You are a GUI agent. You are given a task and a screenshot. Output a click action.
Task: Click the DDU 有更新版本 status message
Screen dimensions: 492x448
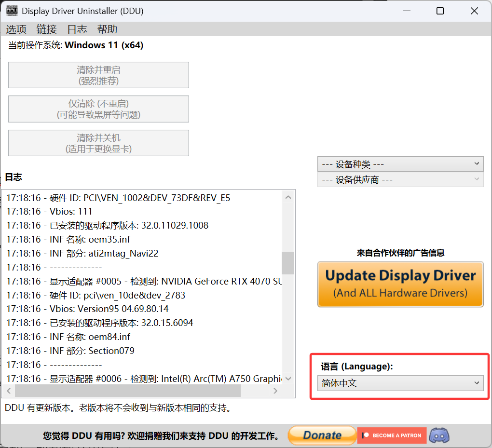(x=119, y=408)
